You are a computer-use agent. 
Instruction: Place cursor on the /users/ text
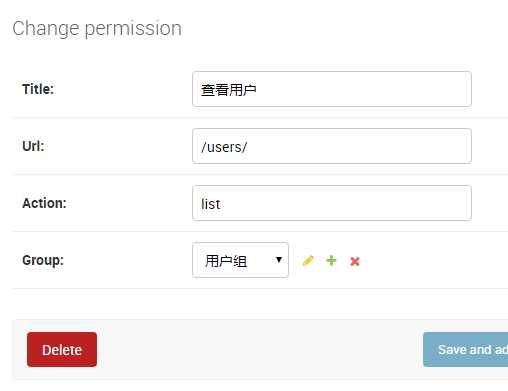coord(224,147)
